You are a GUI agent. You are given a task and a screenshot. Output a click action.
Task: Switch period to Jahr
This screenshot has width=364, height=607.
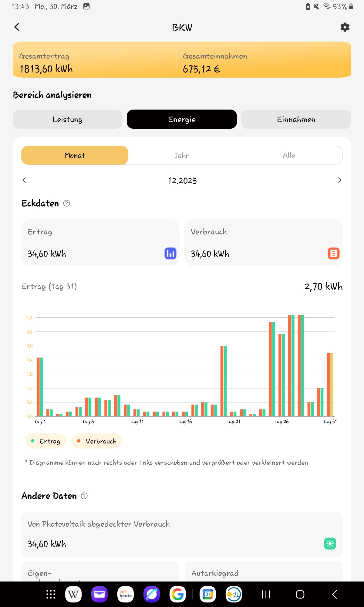click(x=182, y=155)
